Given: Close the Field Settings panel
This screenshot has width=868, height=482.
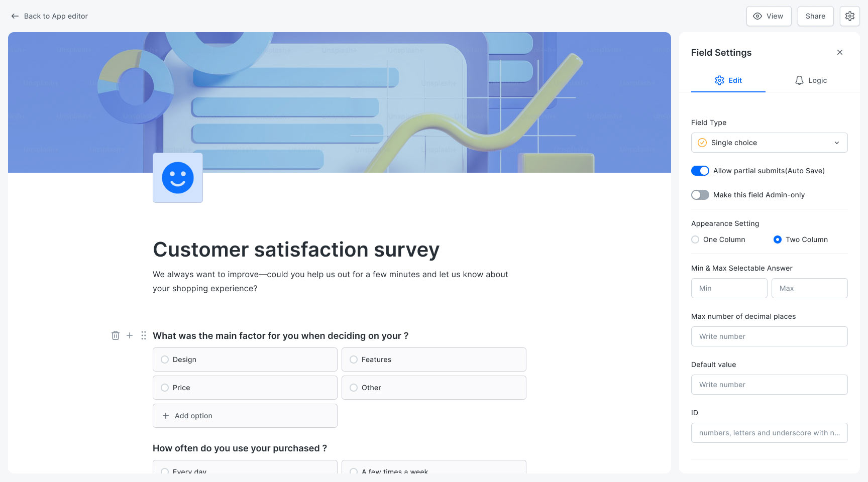Looking at the screenshot, I should (x=839, y=52).
